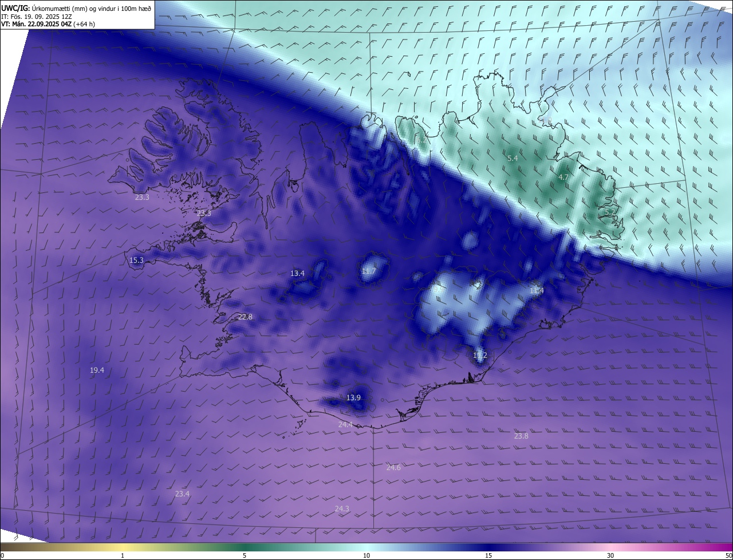Select the '15' tick label on the scale
The height and width of the screenshot is (560, 733).
[488, 555]
